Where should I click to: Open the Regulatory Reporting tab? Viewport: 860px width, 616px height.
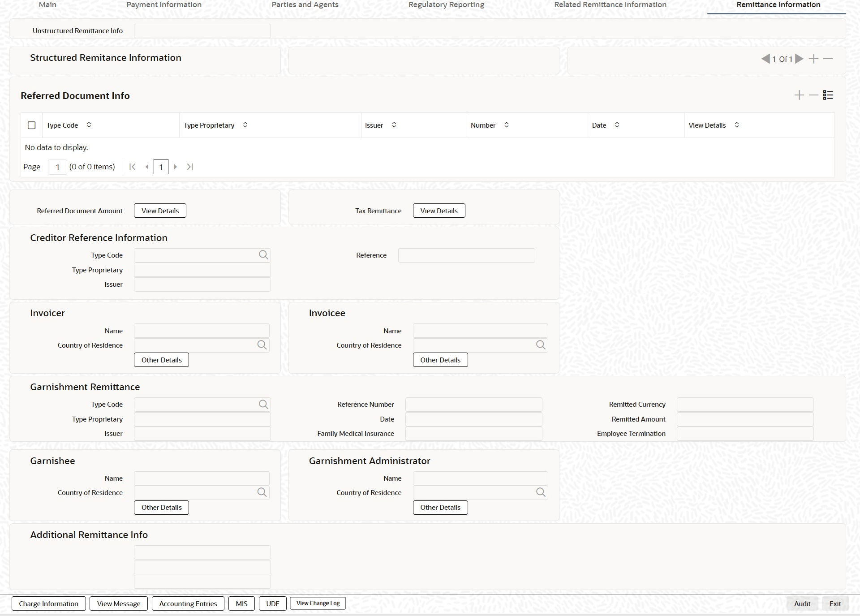tap(446, 5)
